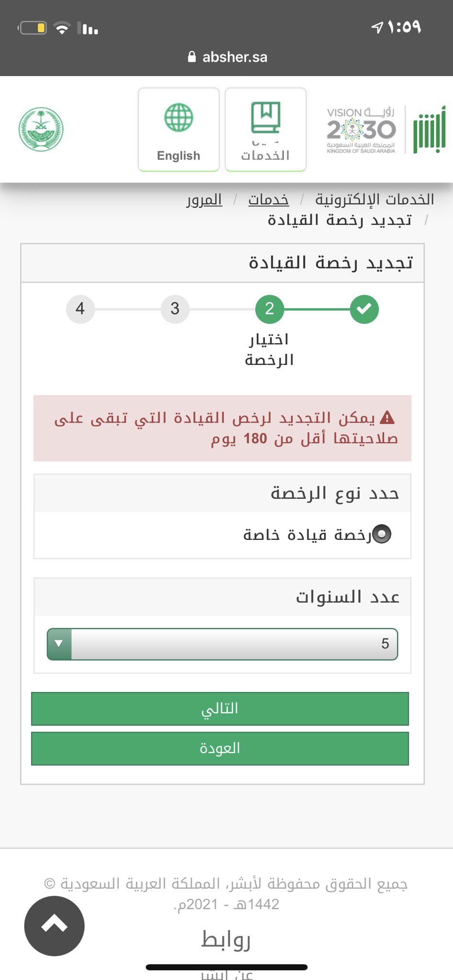
Task: Tap the red warning triangle icon
Action: tap(387, 418)
